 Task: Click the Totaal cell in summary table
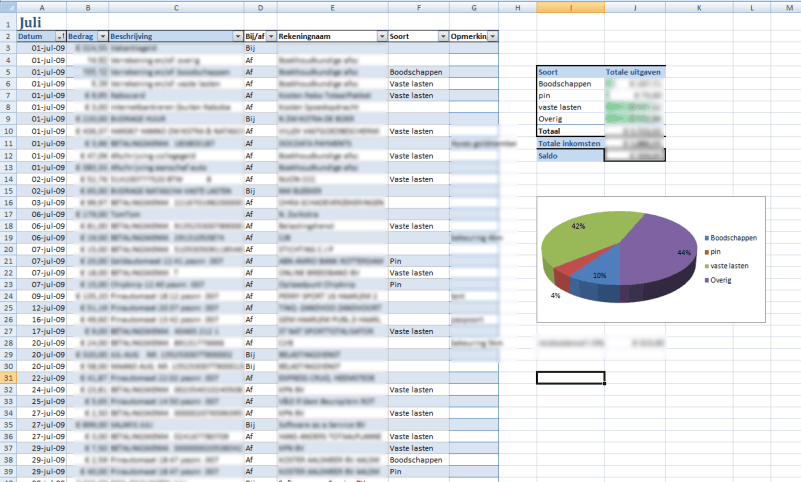tap(571, 131)
